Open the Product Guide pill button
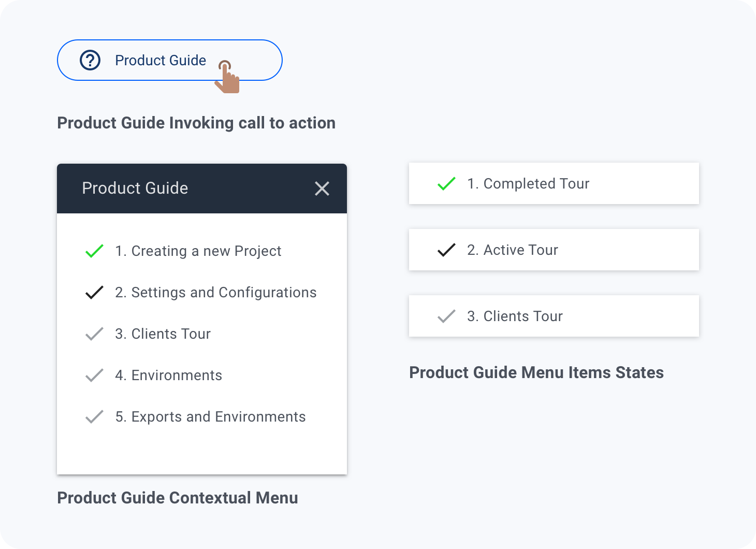Viewport: 756px width, 549px height. pos(161,60)
